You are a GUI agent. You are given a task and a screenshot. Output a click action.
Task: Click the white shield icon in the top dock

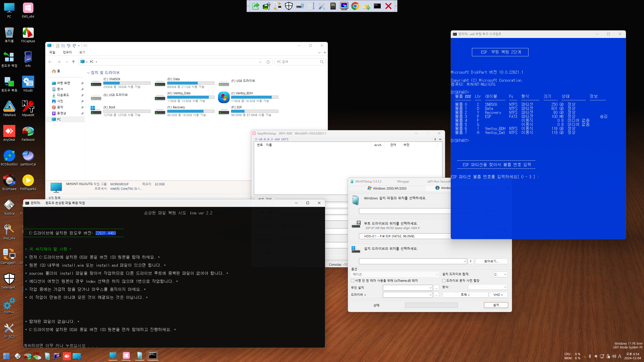pyautogui.click(x=289, y=6)
